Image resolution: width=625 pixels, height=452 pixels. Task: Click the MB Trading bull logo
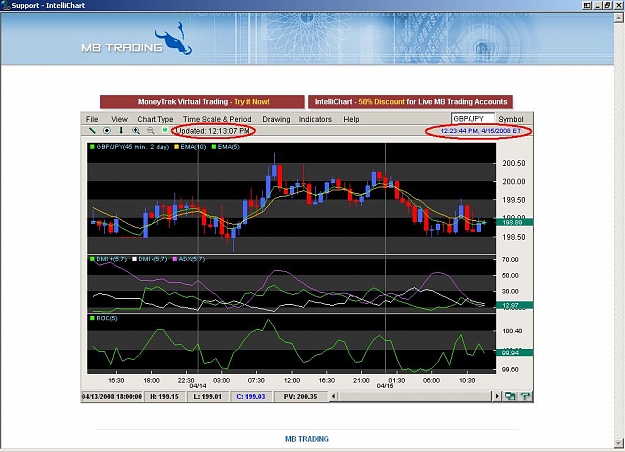click(174, 39)
